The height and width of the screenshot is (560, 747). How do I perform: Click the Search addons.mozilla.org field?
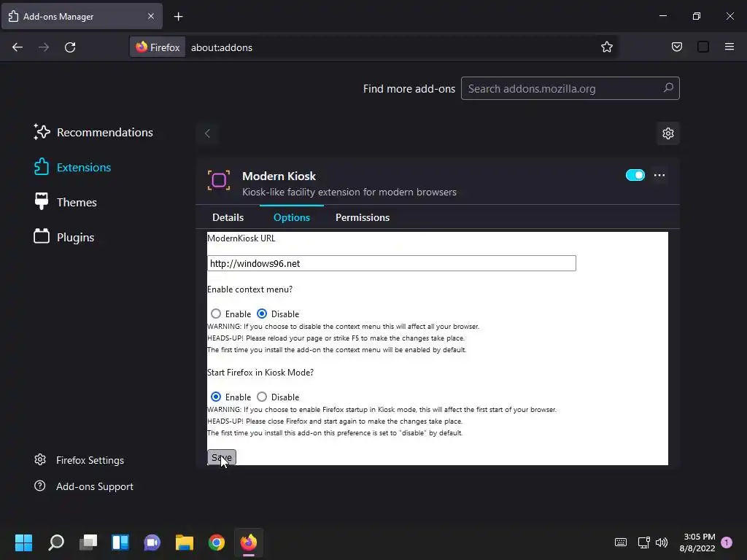click(x=570, y=88)
